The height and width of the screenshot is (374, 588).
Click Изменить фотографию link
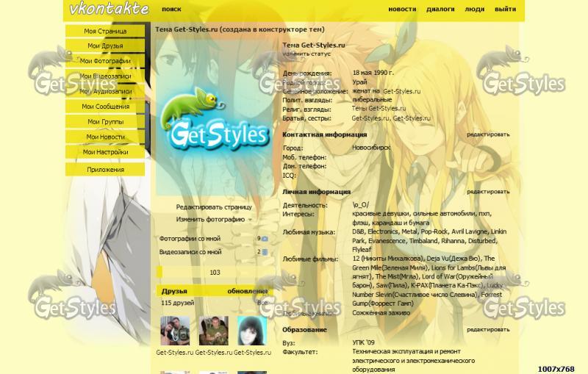point(210,220)
